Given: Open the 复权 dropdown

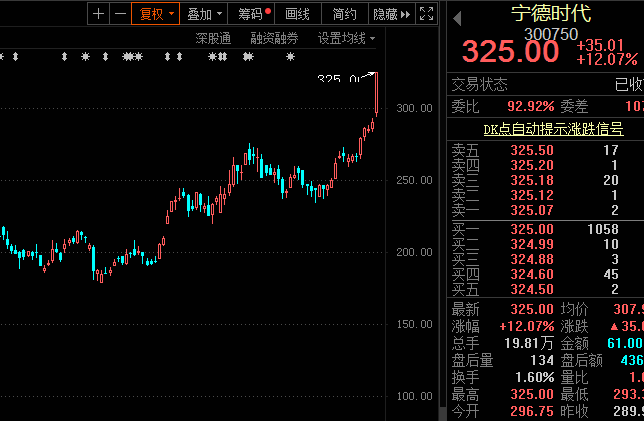Looking at the screenshot, I should click(x=156, y=14).
